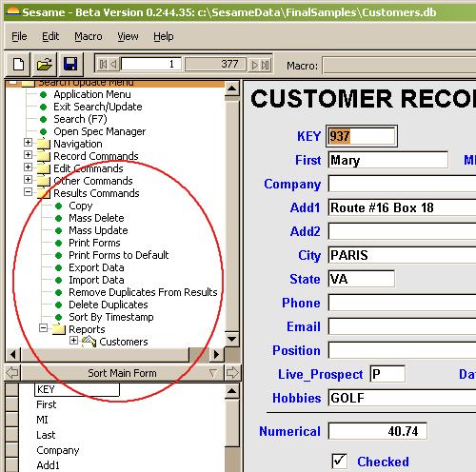This screenshot has height=472, width=476.
Task: Select Application Menu command
Action: [x=92, y=94]
